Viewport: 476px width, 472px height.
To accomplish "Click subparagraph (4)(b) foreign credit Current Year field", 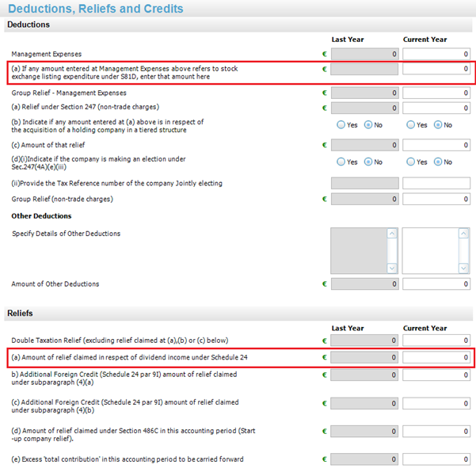I will [x=436, y=403].
